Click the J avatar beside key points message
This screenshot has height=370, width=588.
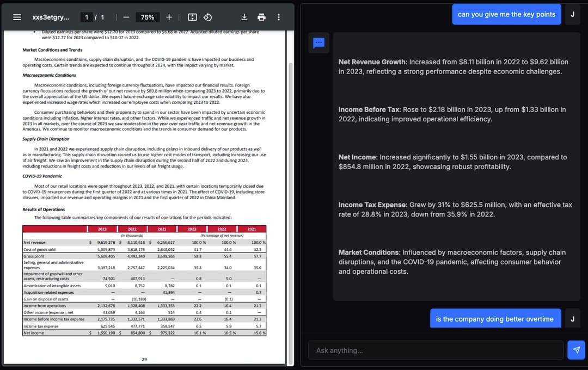pos(572,14)
